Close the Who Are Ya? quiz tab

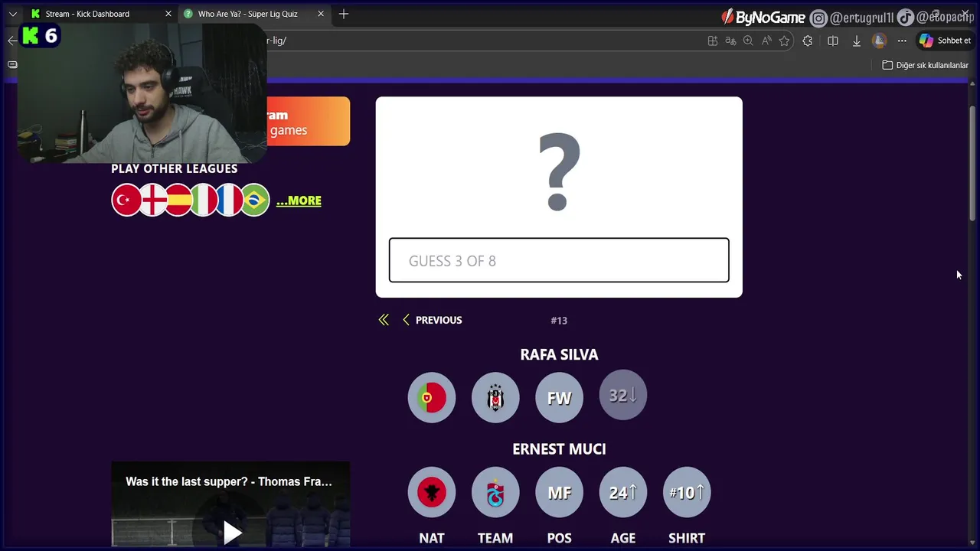[x=321, y=14]
